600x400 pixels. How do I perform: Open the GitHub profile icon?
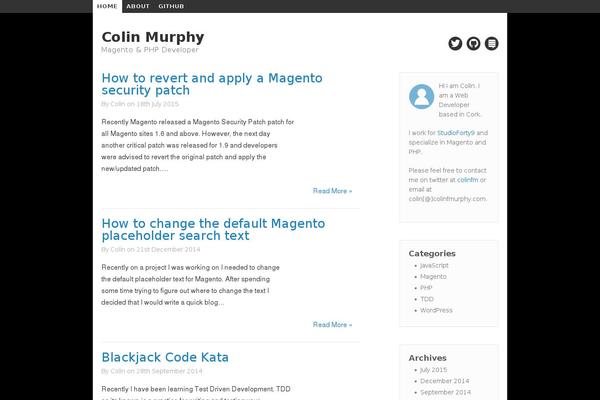click(x=473, y=43)
